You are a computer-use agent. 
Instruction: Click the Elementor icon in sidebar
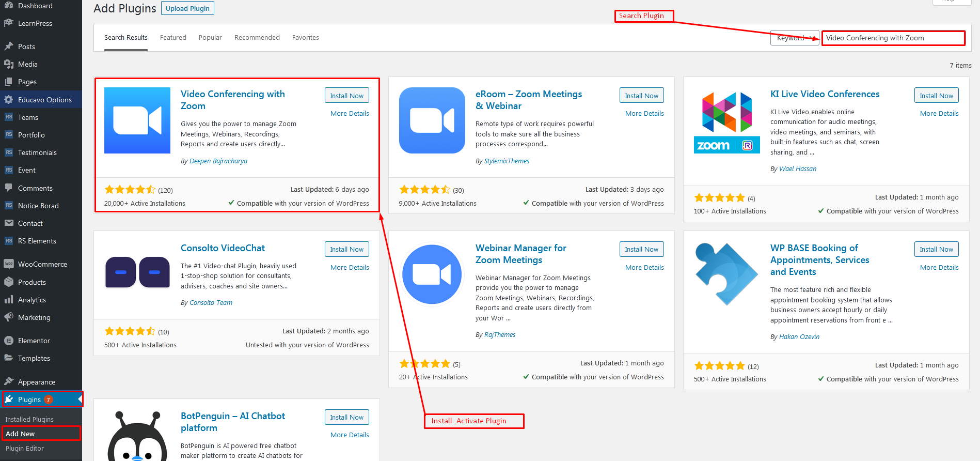pos(9,341)
